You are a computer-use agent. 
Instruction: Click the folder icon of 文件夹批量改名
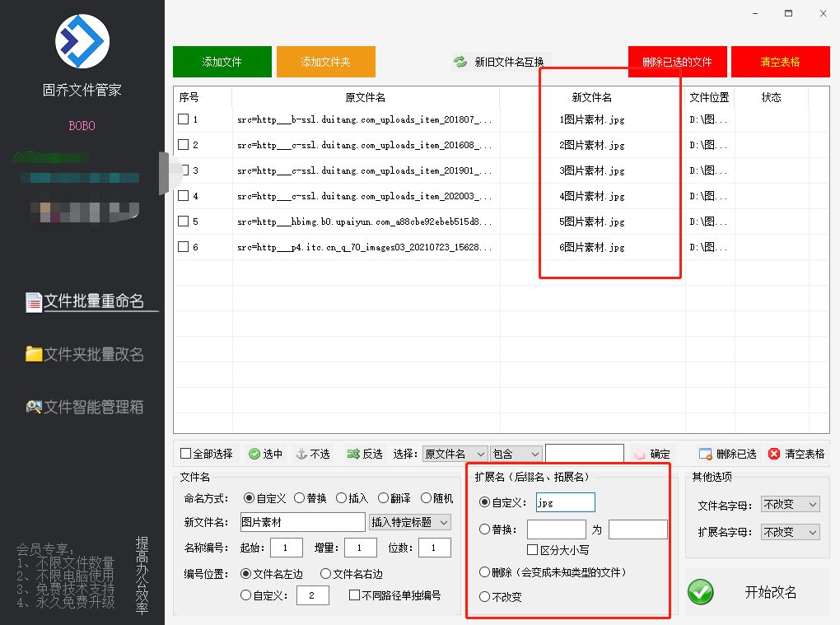(34, 354)
